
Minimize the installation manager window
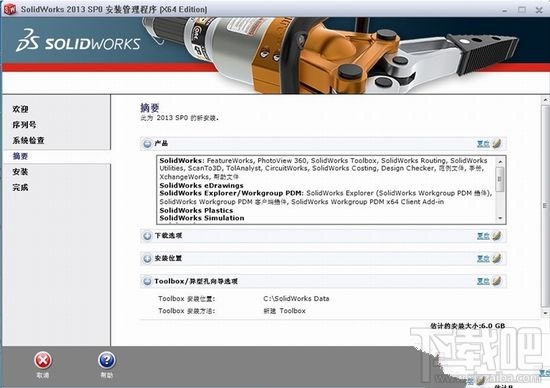click(x=504, y=11)
